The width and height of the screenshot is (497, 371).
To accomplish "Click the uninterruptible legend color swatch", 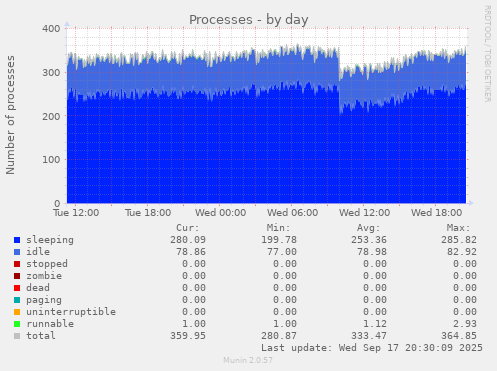I will click(x=17, y=312).
